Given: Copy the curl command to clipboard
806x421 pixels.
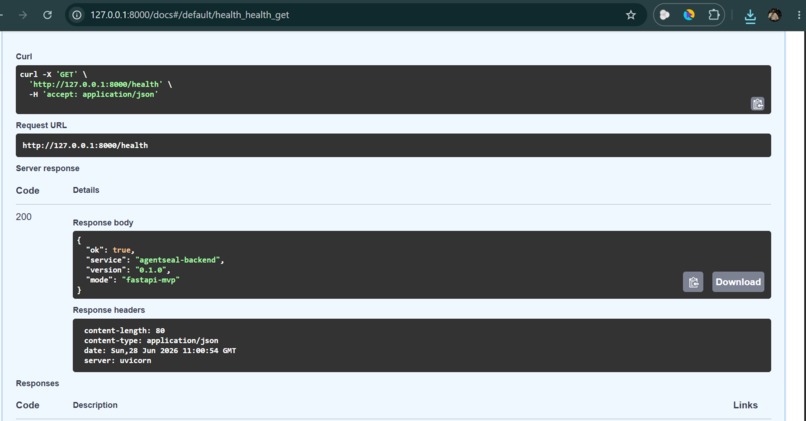Looking at the screenshot, I should (x=757, y=104).
